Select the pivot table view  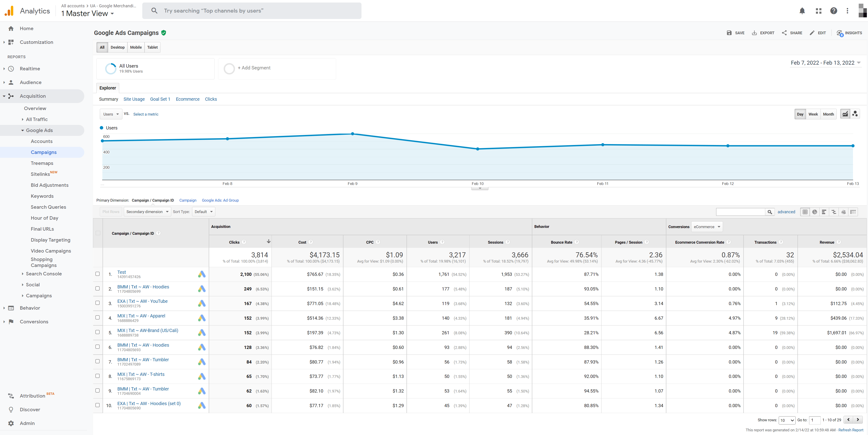(x=853, y=212)
